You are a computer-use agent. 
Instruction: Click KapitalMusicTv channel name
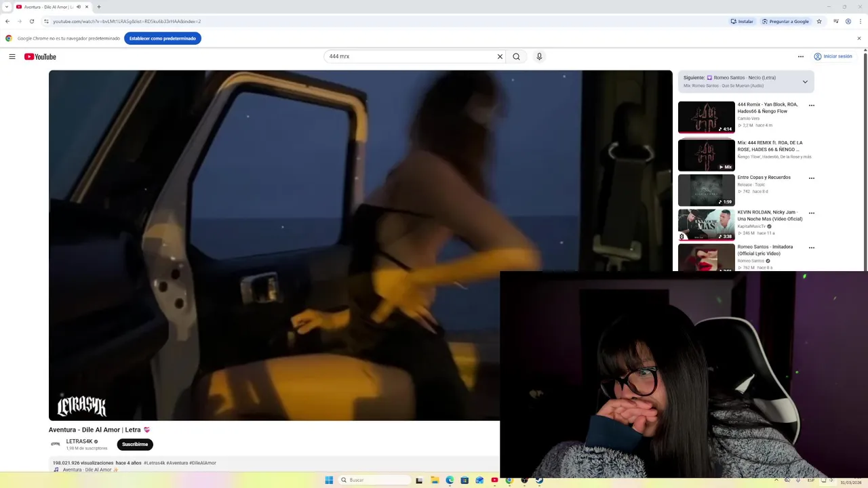(x=751, y=226)
